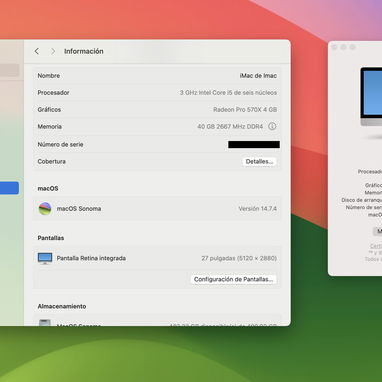This screenshot has width=382, height=382.
Task: Click the 'Gráficos' row label
Action: [49, 110]
